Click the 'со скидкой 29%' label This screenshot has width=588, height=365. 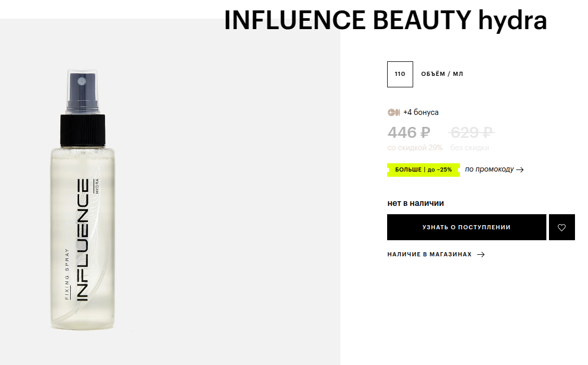[415, 148]
